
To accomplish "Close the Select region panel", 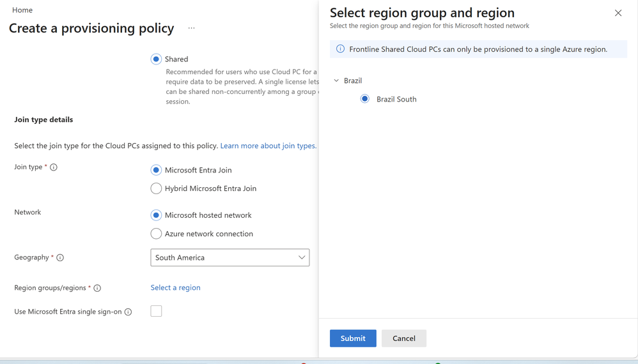I will [618, 13].
